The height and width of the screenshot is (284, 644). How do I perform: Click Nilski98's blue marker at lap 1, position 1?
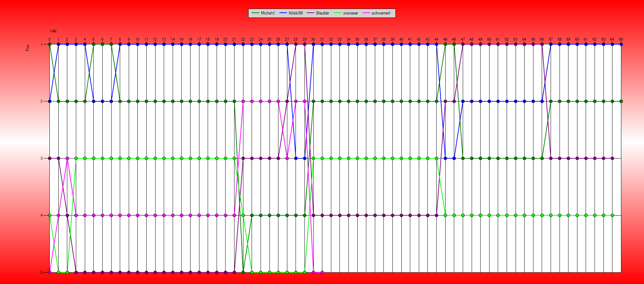pos(59,44)
